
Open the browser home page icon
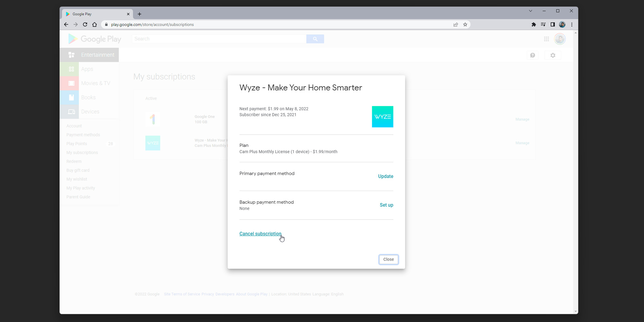click(x=94, y=24)
